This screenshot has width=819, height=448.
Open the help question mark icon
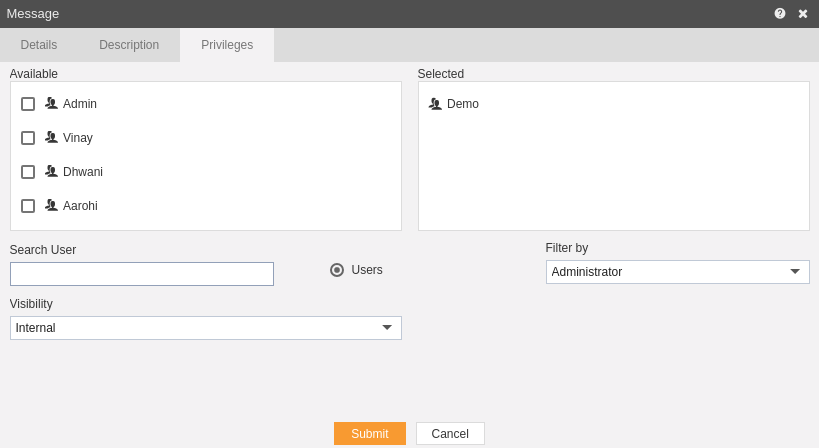pos(780,14)
